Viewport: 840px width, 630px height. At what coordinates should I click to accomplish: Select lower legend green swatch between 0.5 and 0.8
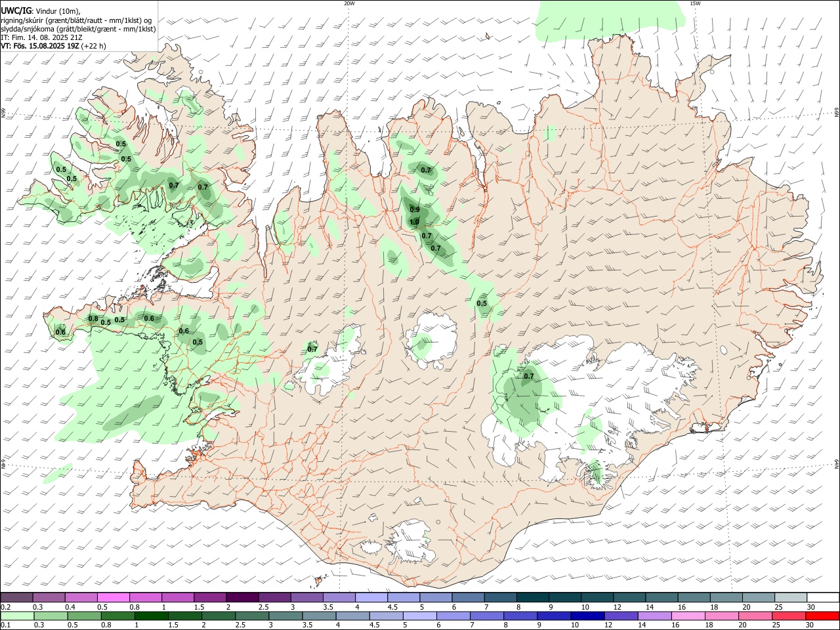(85, 616)
